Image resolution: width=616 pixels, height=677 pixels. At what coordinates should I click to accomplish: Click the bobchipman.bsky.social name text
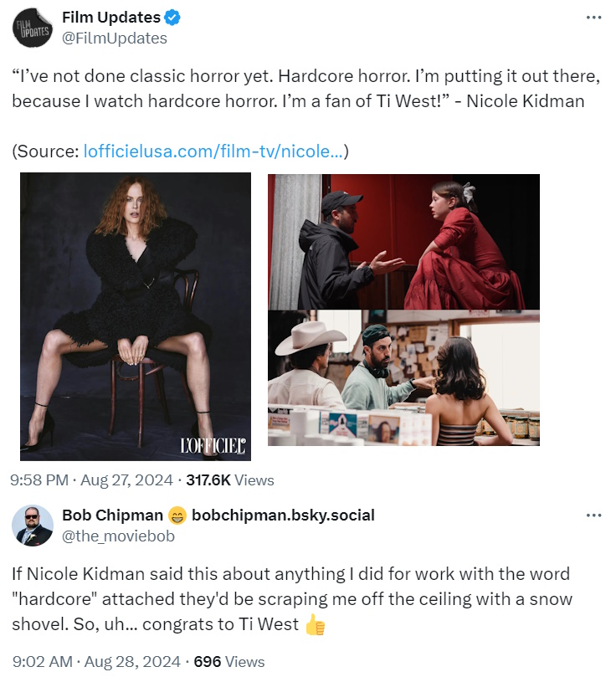click(x=283, y=515)
